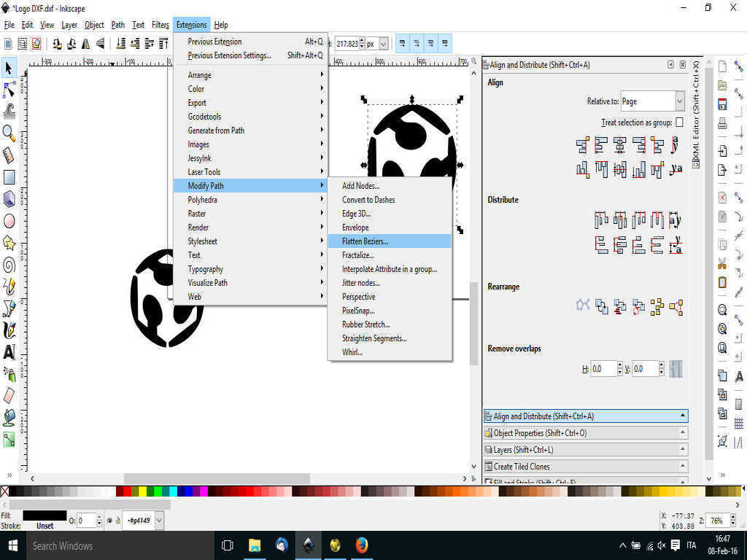
Task: Select the Spiral tool
Action: coord(9,265)
